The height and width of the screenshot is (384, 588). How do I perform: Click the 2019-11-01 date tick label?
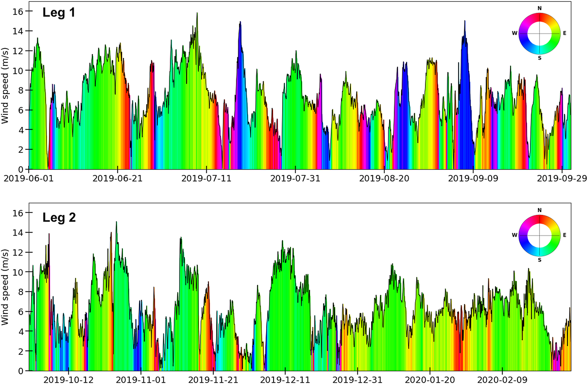141,380
